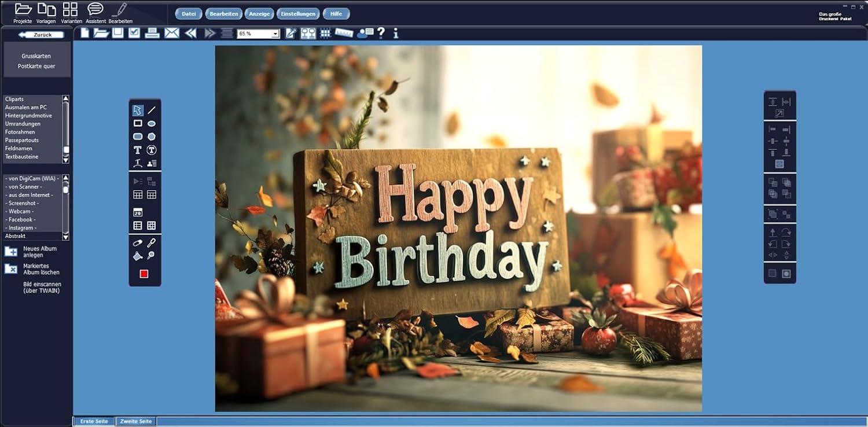The height and width of the screenshot is (427, 868).
Task: Open the 65 % zoom dropdown
Action: pos(275,34)
